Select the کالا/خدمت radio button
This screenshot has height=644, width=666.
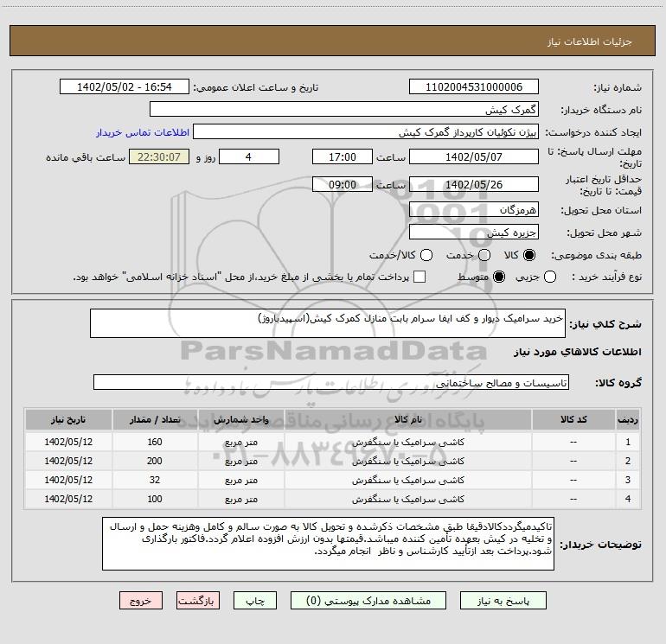click(426, 255)
